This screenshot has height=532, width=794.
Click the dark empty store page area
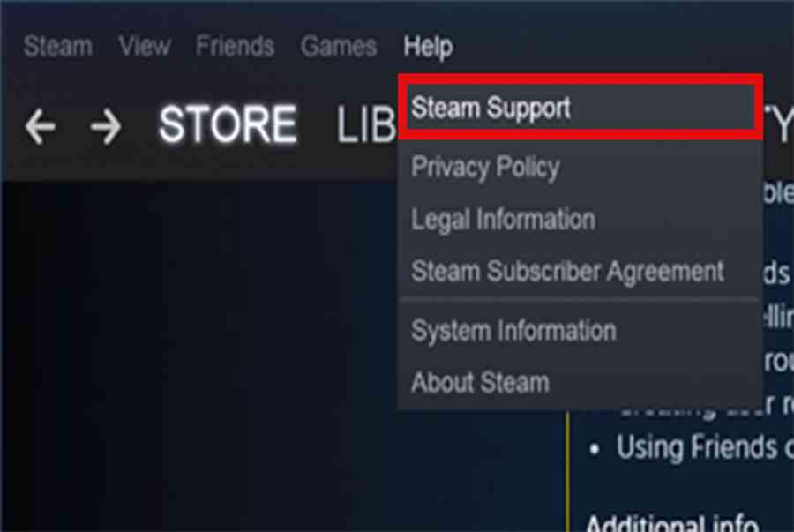coord(203,355)
